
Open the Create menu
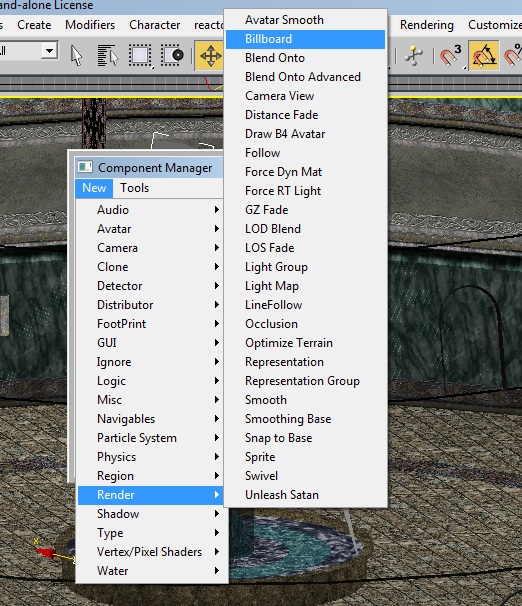[x=34, y=25]
